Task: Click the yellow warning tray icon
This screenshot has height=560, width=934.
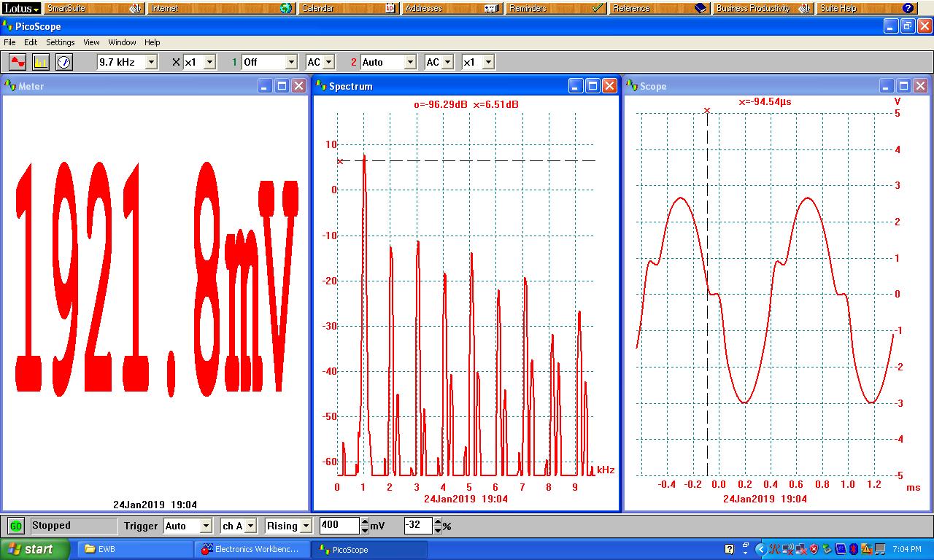Action: pos(866,549)
